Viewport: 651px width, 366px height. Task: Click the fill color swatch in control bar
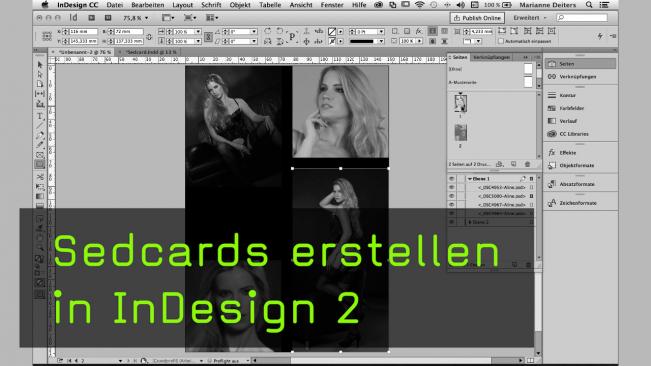point(332,32)
